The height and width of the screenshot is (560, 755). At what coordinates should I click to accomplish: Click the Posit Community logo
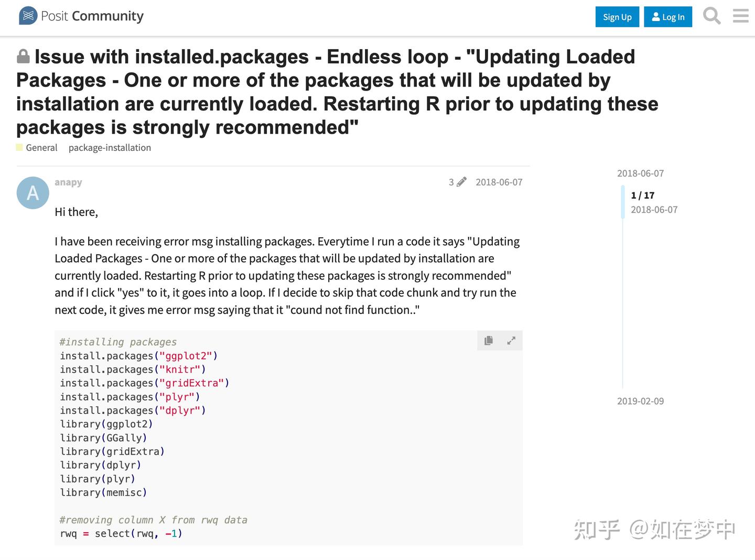coord(80,16)
